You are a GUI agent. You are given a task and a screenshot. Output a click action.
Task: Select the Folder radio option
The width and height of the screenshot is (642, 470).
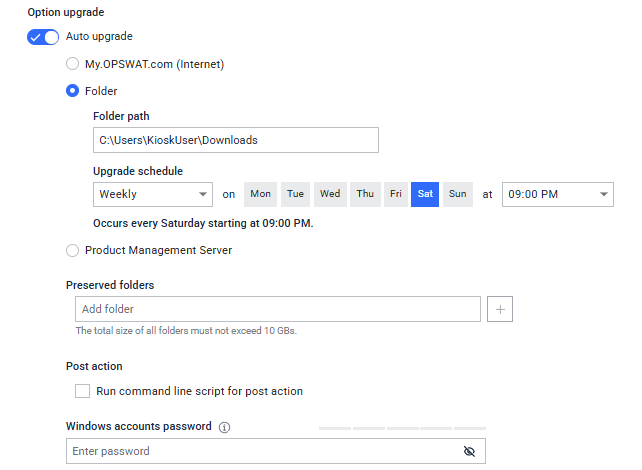click(72, 90)
